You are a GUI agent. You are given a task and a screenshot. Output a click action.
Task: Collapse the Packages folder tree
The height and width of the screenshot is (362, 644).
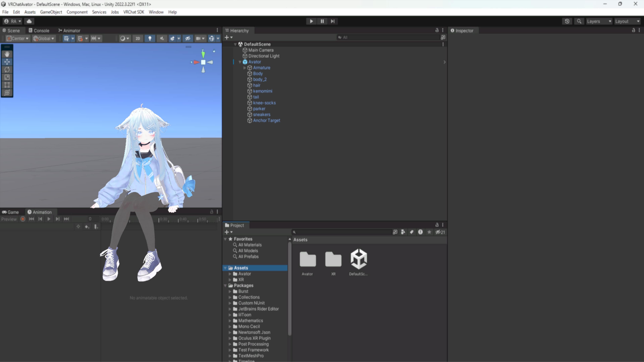click(x=225, y=286)
